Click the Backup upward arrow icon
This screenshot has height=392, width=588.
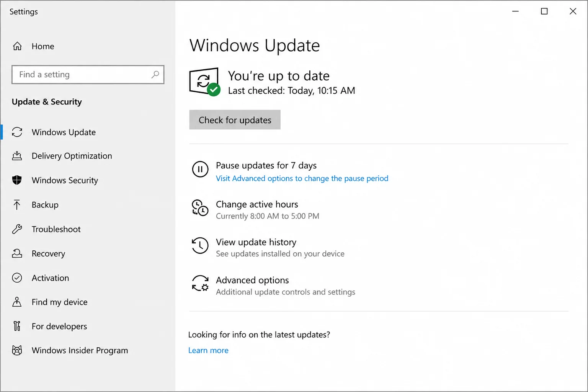pyautogui.click(x=17, y=205)
